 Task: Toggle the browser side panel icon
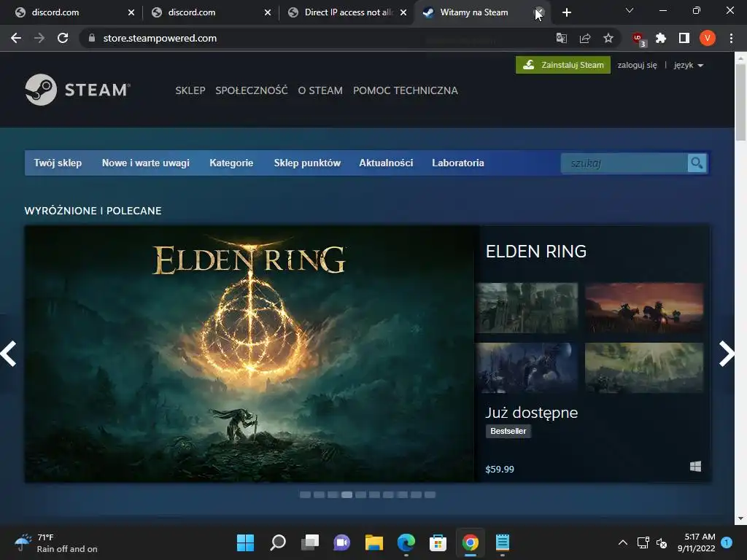[684, 38]
